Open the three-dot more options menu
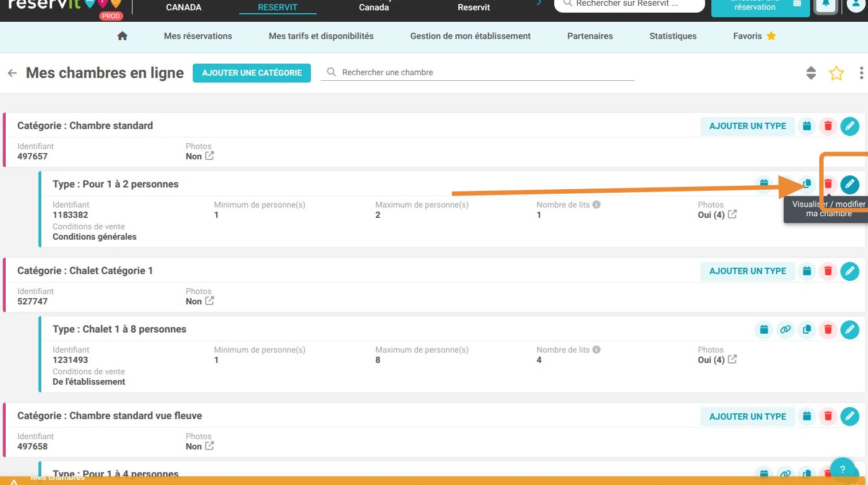 click(861, 73)
